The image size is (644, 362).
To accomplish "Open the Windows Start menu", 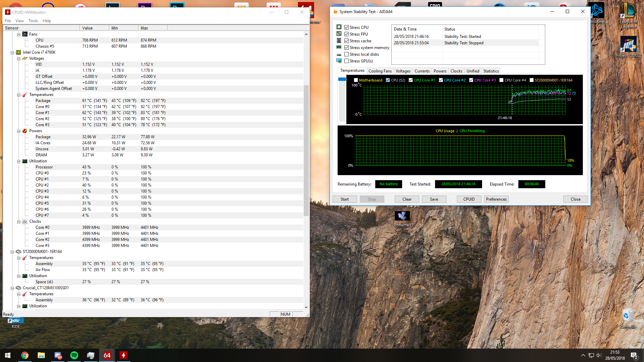I will click(8, 355).
